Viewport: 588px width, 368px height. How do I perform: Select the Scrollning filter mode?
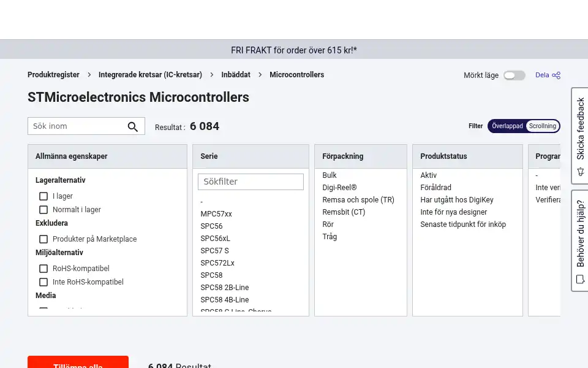(x=543, y=126)
